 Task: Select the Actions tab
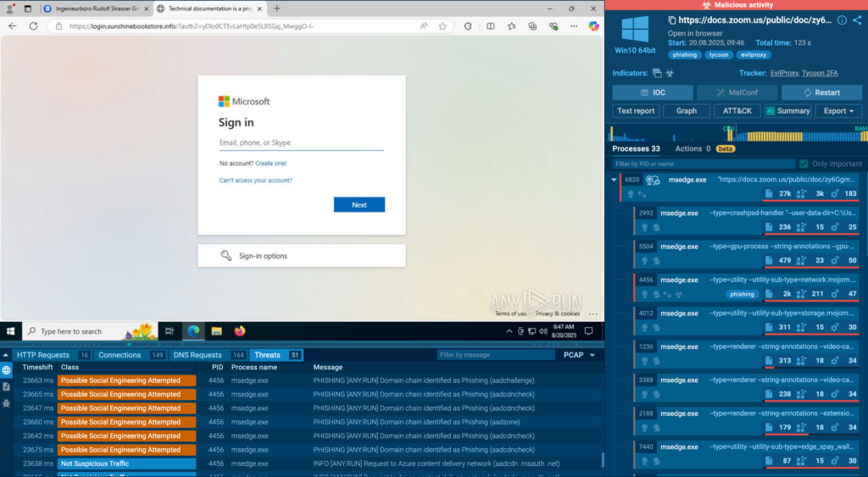tap(695, 148)
